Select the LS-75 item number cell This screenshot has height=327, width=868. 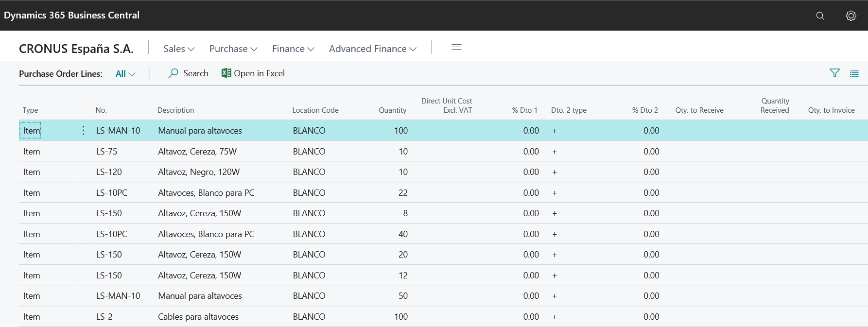point(106,152)
